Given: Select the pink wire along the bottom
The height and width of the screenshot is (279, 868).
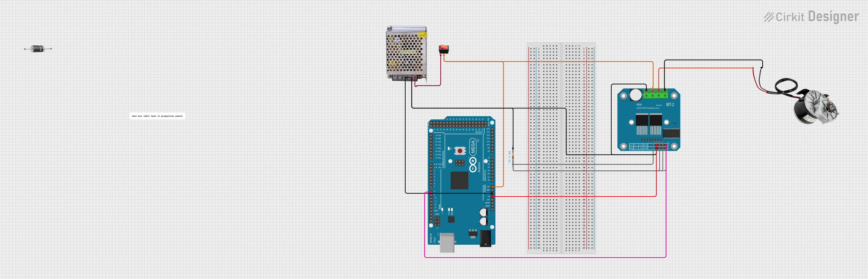Looking at the screenshot, I should [x=545, y=257].
